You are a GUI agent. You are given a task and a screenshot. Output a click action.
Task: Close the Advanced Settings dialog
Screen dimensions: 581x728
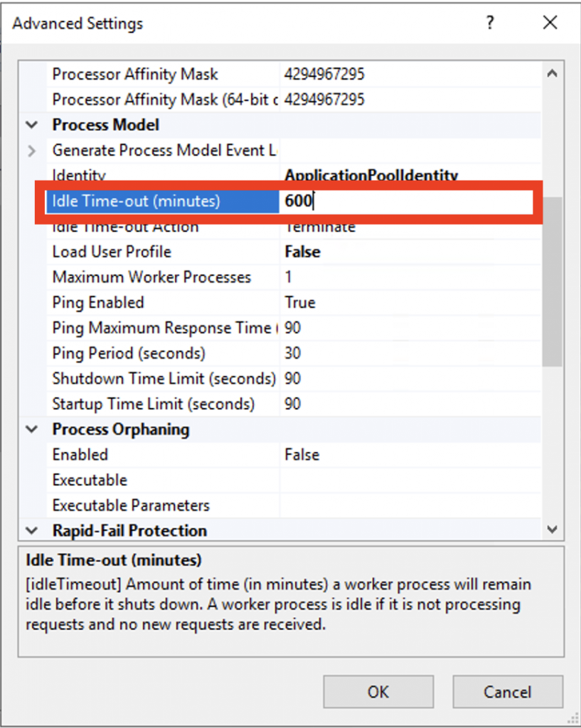pyautogui.click(x=550, y=22)
